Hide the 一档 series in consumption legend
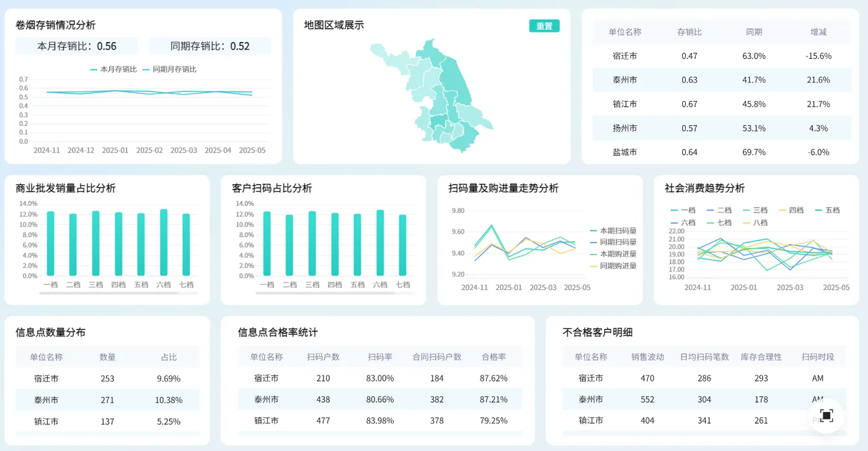868x451 pixels. (x=683, y=210)
